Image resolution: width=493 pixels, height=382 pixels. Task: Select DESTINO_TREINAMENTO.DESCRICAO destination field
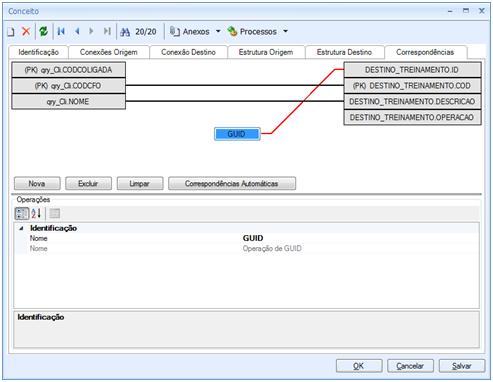[412, 102]
